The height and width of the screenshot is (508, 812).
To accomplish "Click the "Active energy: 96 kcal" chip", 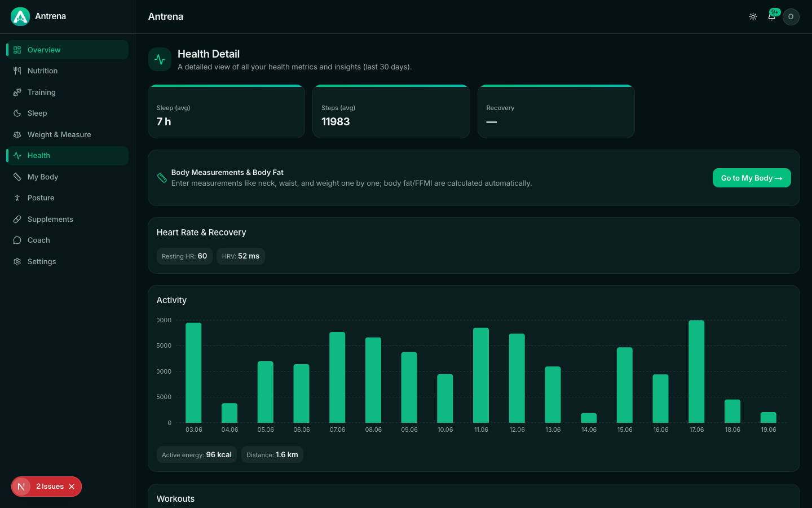I will (197, 455).
